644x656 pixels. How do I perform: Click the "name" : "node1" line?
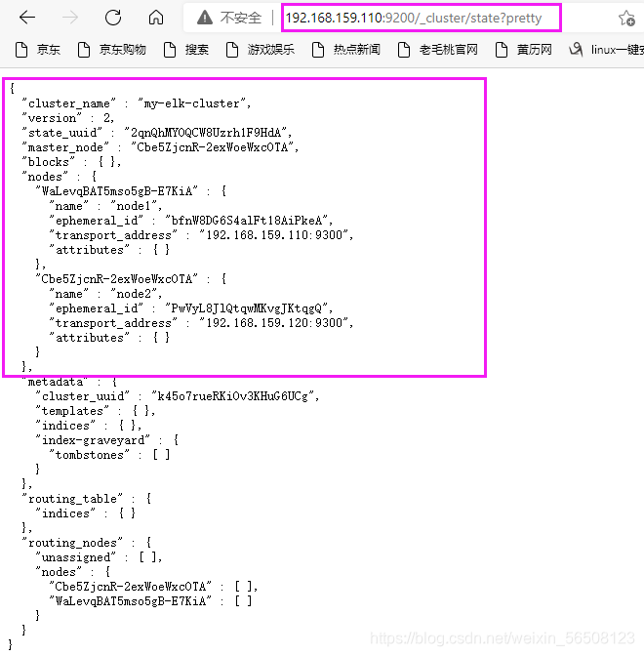coord(105,206)
